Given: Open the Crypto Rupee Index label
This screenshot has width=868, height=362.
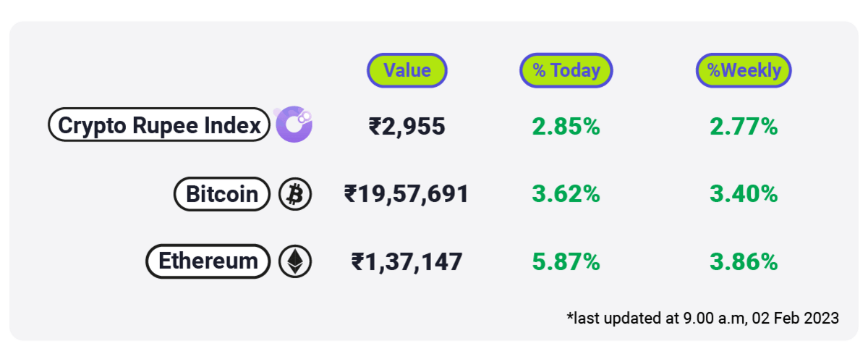Looking at the screenshot, I should click(159, 125).
